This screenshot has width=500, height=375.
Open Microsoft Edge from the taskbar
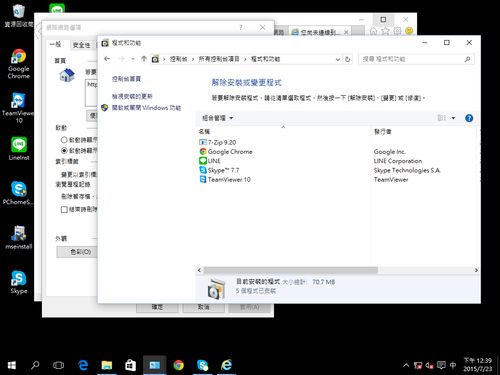(x=83, y=365)
